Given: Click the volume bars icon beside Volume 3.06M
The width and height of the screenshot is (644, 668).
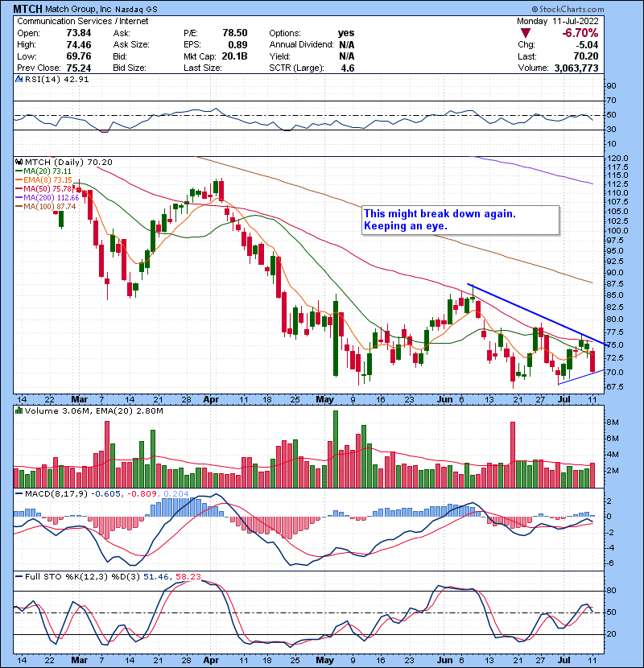Looking at the screenshot, I should tap(19, 410).
